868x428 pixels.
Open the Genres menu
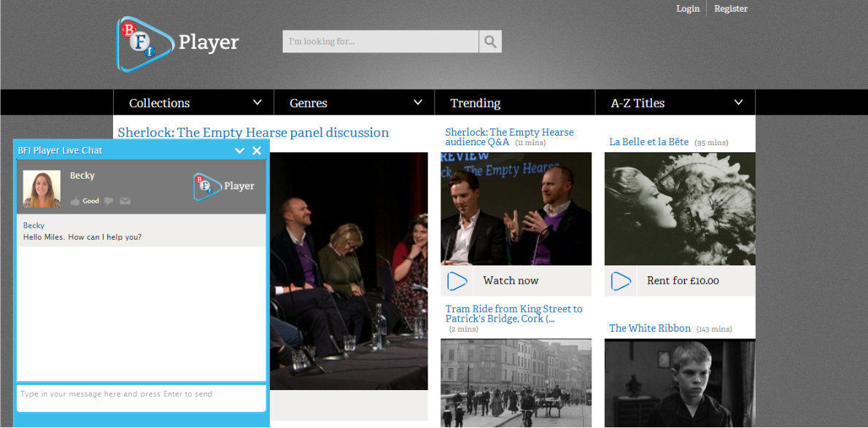tap(354, 102)
